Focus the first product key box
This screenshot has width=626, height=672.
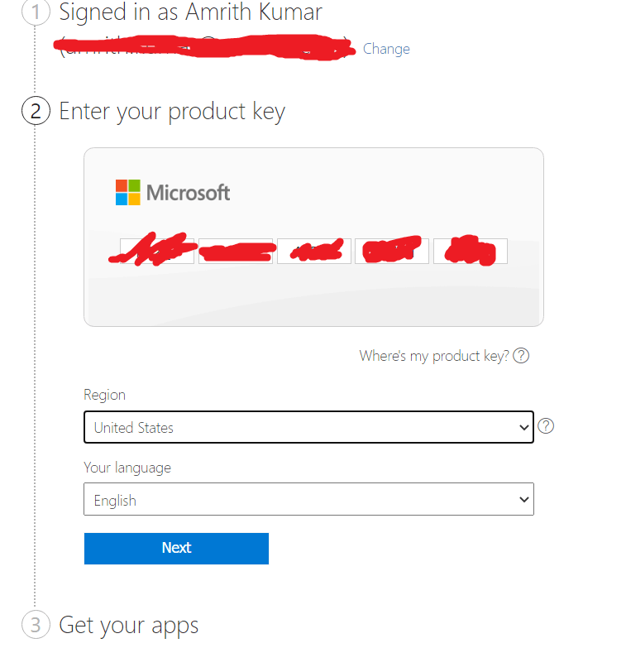point(157,251)
